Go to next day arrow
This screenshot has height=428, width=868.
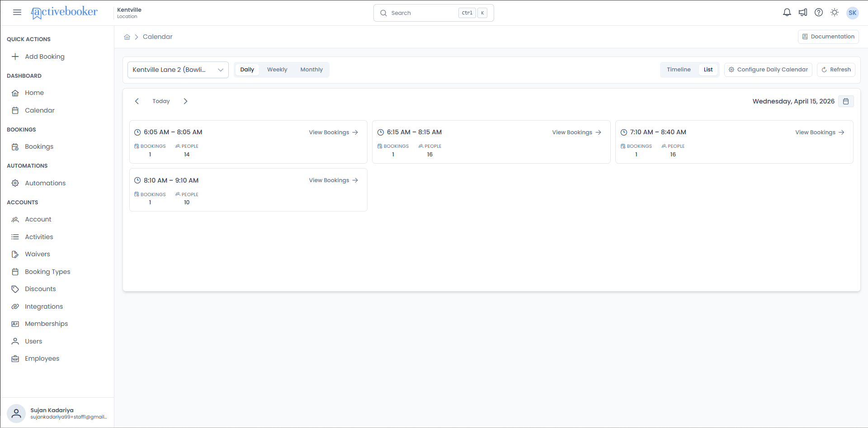tap(185, 101)
